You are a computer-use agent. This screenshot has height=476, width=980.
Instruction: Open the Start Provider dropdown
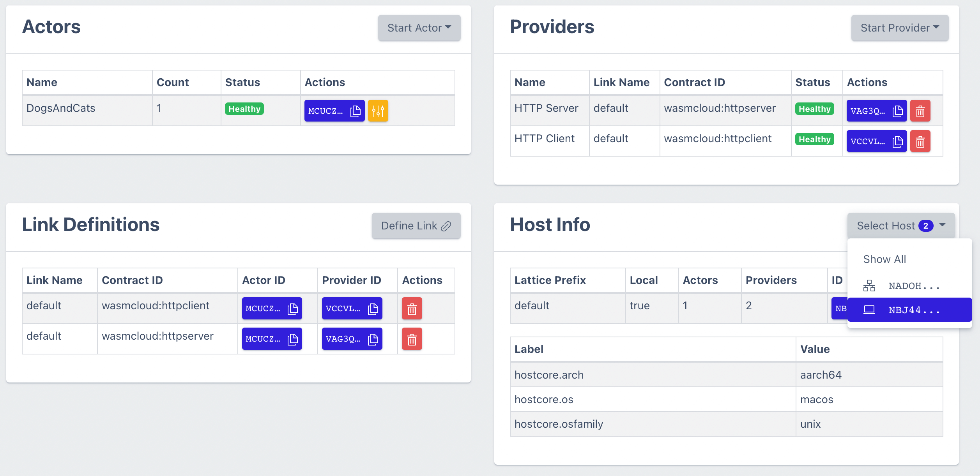tap(899, 28)
